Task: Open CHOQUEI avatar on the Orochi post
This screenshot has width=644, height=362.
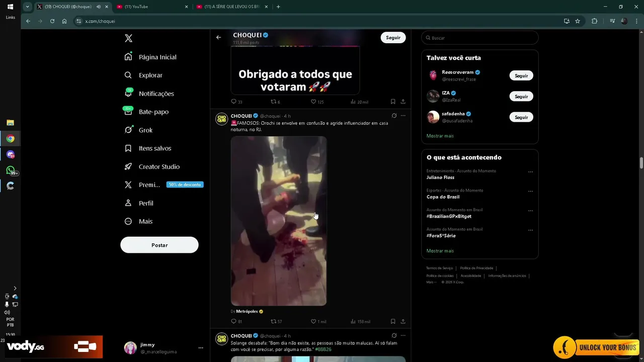Action: click(x=221, y=119)
